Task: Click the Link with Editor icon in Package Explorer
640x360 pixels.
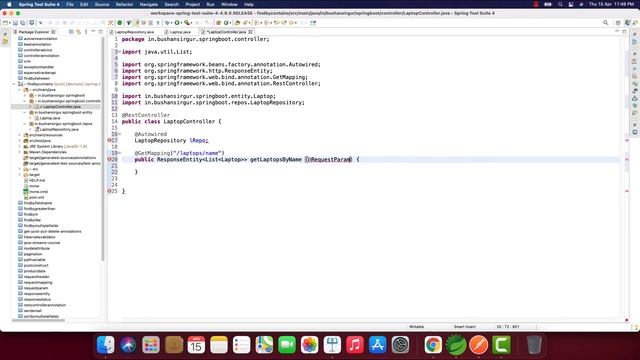Action: 78,32
